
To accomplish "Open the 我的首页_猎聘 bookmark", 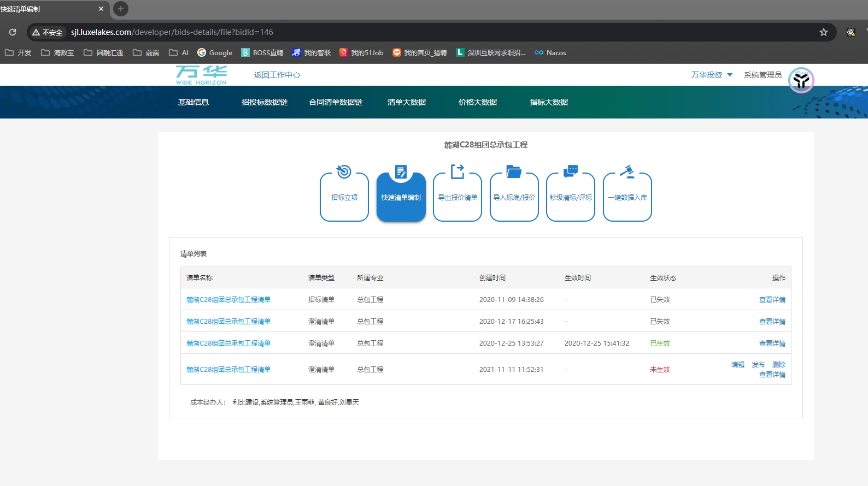I will (x=420, y=52).
